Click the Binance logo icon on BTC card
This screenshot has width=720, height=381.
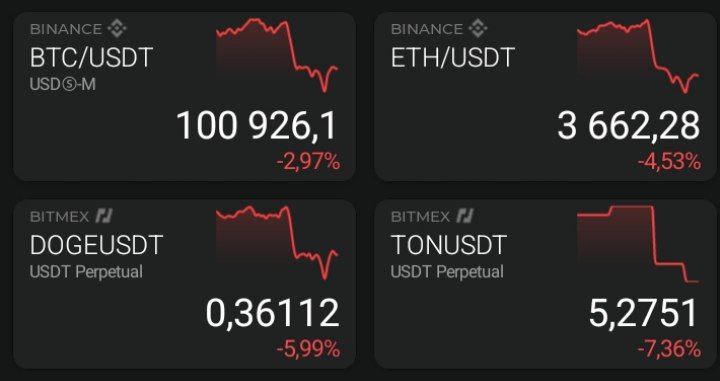point(117,29)
